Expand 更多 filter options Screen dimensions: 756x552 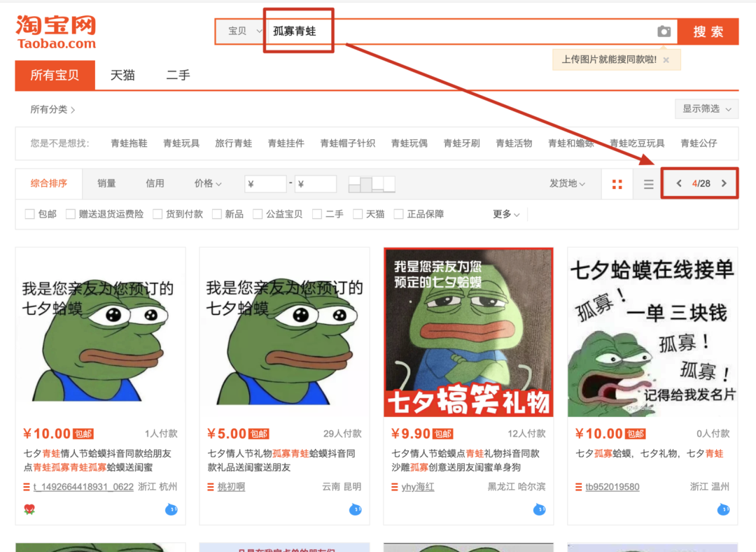pos(506,214)
